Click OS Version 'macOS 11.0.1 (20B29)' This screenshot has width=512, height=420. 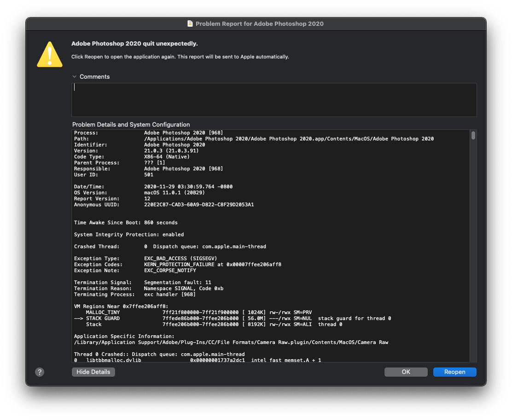[175, 192]
